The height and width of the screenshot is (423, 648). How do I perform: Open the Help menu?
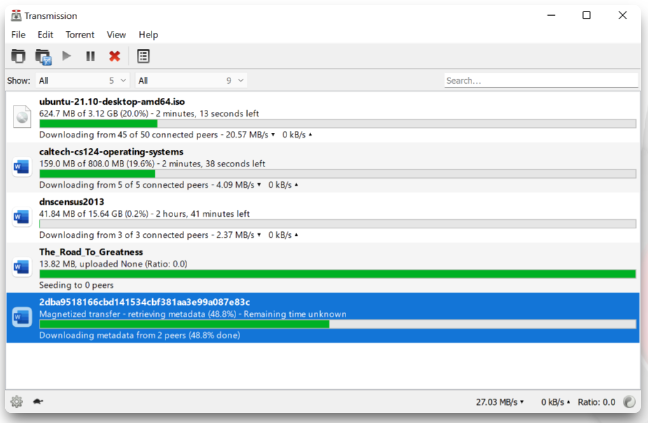[148, 35]
